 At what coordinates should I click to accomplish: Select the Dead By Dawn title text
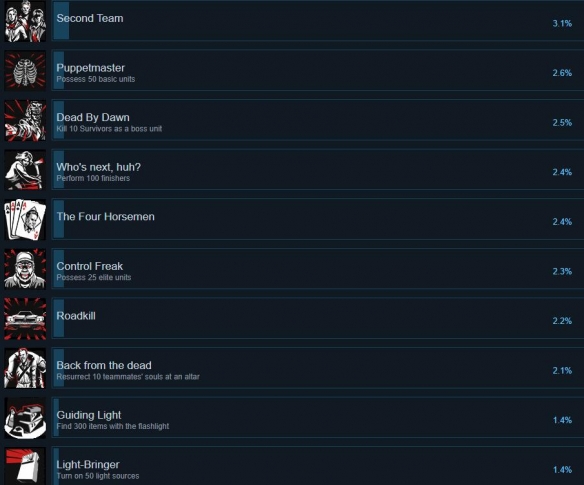(93, 117)
